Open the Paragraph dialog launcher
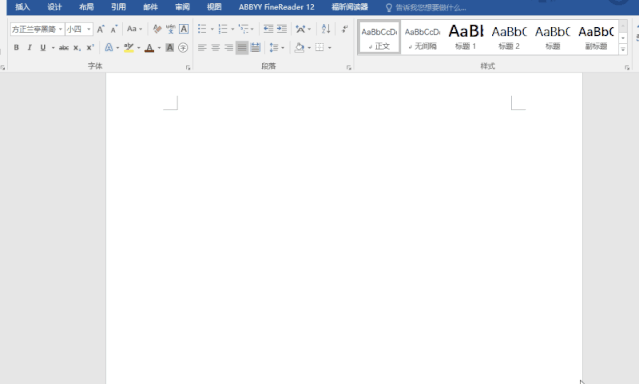This screenshot has height=384, width=639. point(349,68)
